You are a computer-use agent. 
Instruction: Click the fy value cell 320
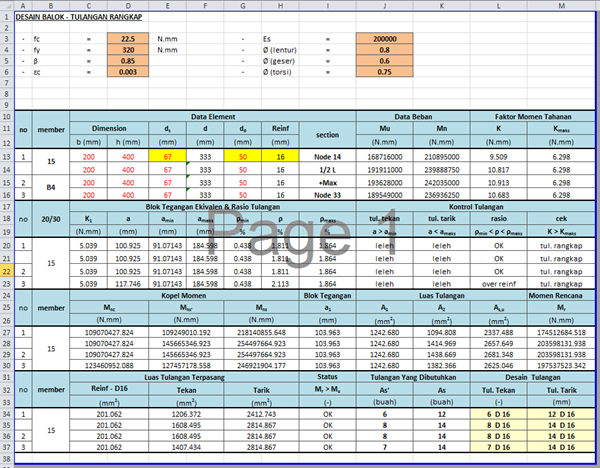pos(128,50)
